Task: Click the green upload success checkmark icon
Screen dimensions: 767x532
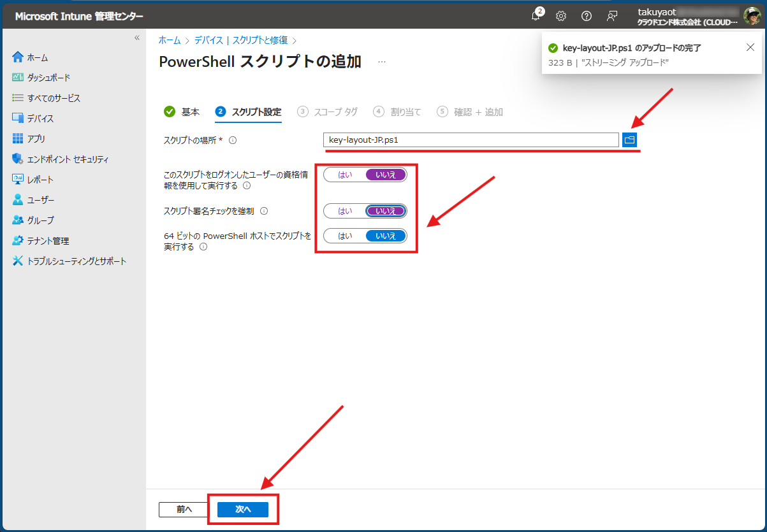Action: point(553,48)
